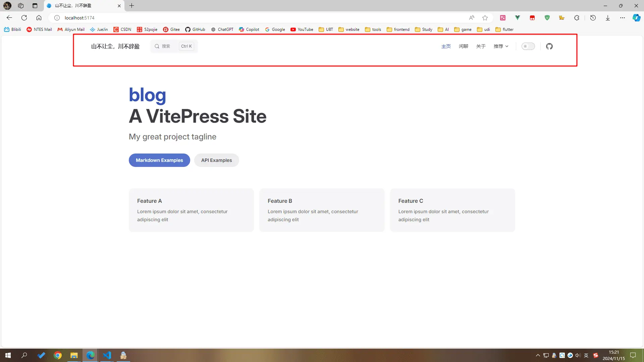Open a new browser tab
Screen dimensions: 644x362
(x=132, y=6)
